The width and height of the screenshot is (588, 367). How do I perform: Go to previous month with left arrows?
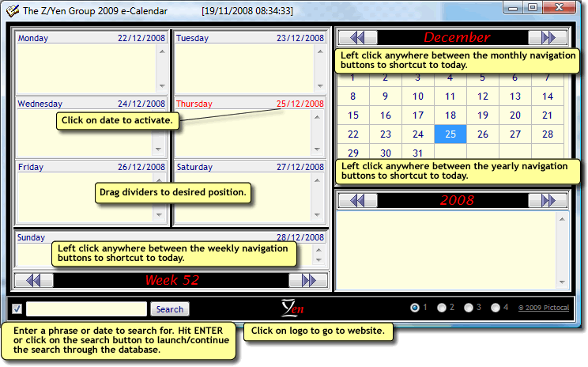[358, 37]
